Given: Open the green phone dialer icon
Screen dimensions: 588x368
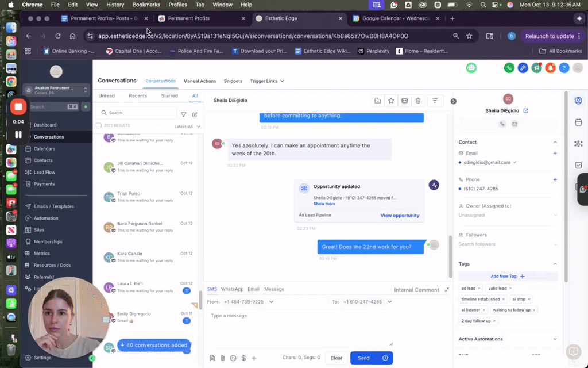Looking at the screenshot, I should click(509, 68).
